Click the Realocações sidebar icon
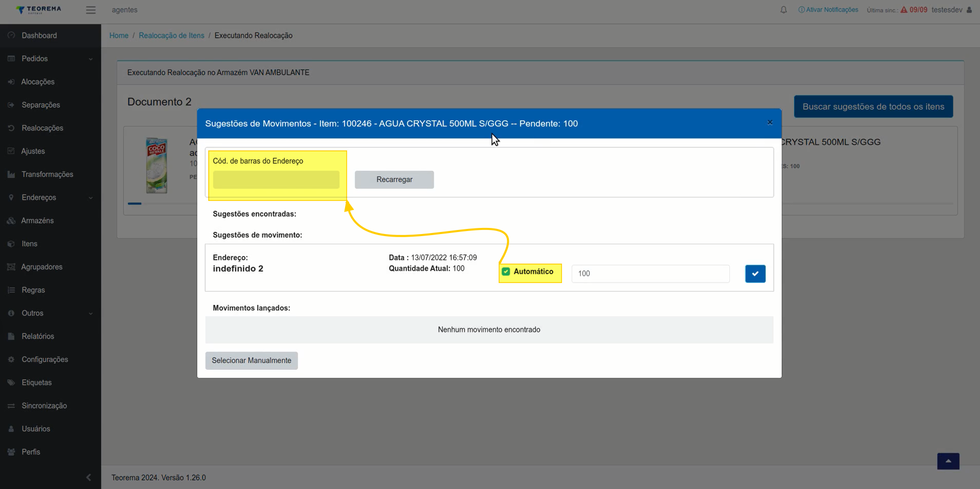 11,128
